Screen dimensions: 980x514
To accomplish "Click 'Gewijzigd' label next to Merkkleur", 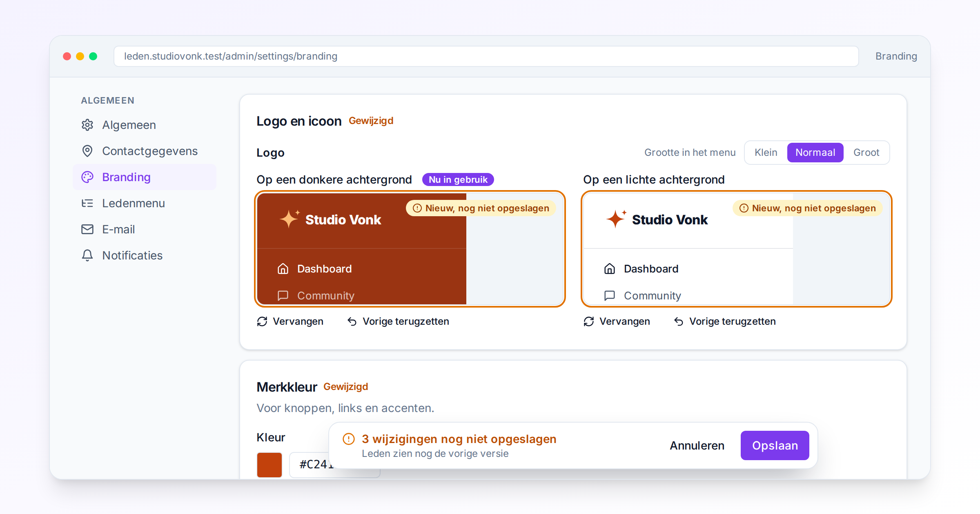I will point(346,387).
